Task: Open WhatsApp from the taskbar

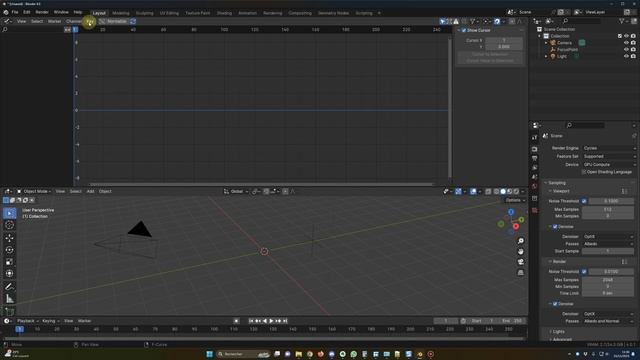Action: [353, 354]
